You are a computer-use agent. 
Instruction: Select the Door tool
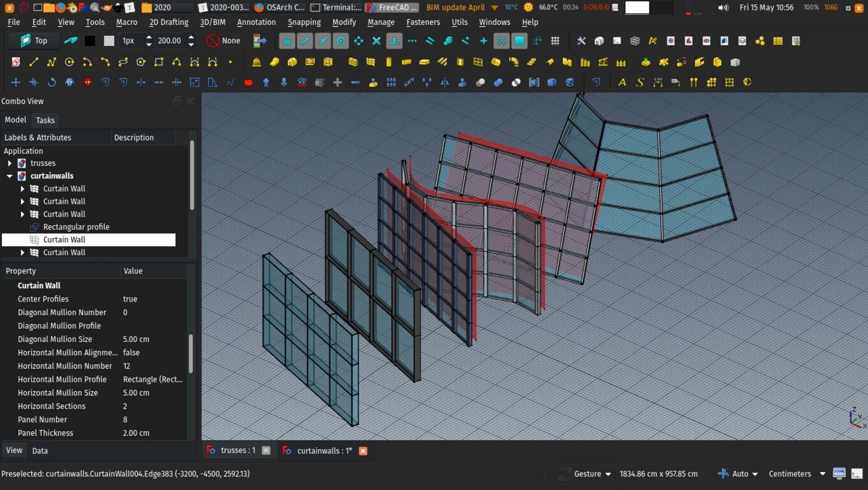460,62
